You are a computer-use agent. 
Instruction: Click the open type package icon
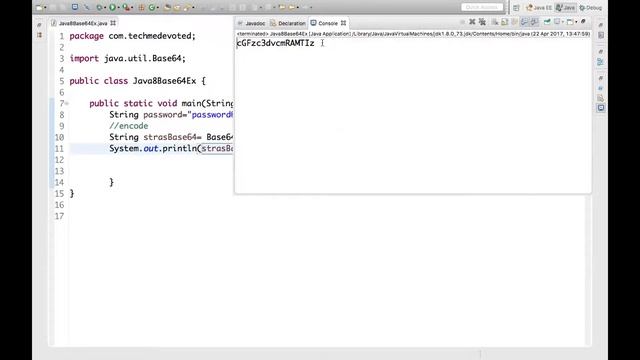tap(167, 7)
